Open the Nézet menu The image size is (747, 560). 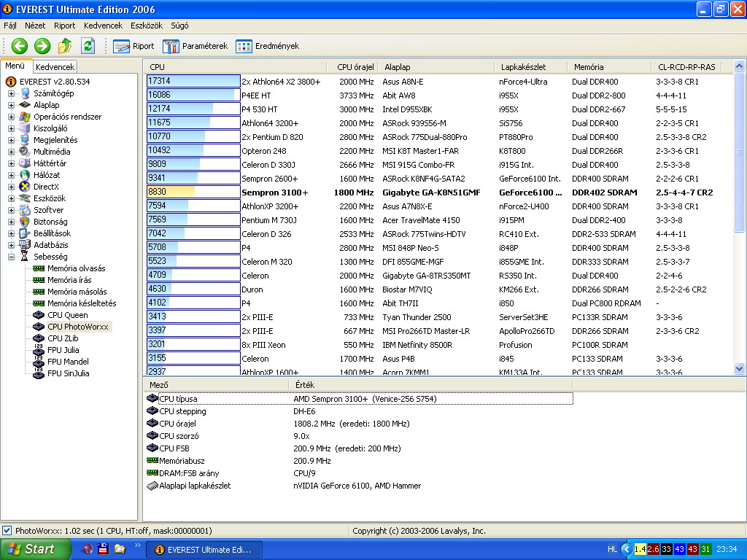35,26
